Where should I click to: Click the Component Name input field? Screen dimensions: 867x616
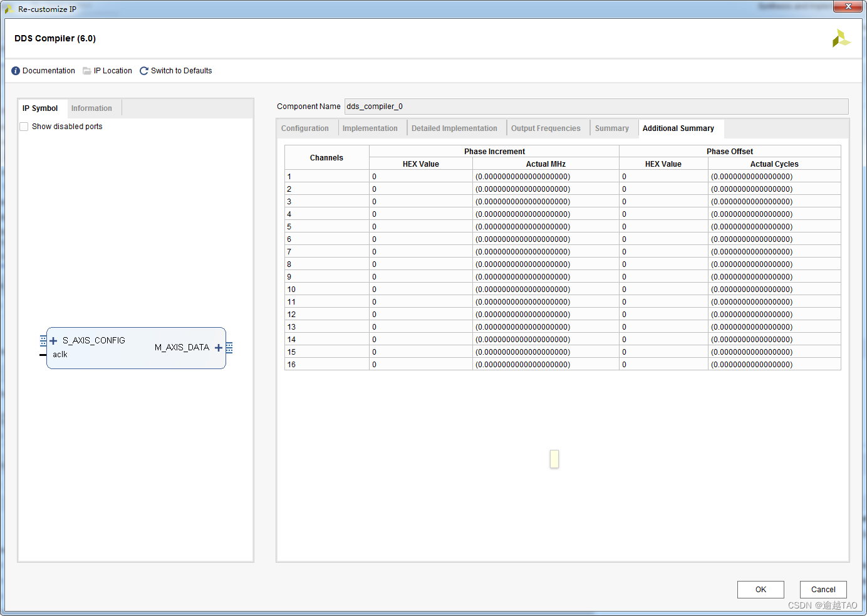click(x=596, y=107)
